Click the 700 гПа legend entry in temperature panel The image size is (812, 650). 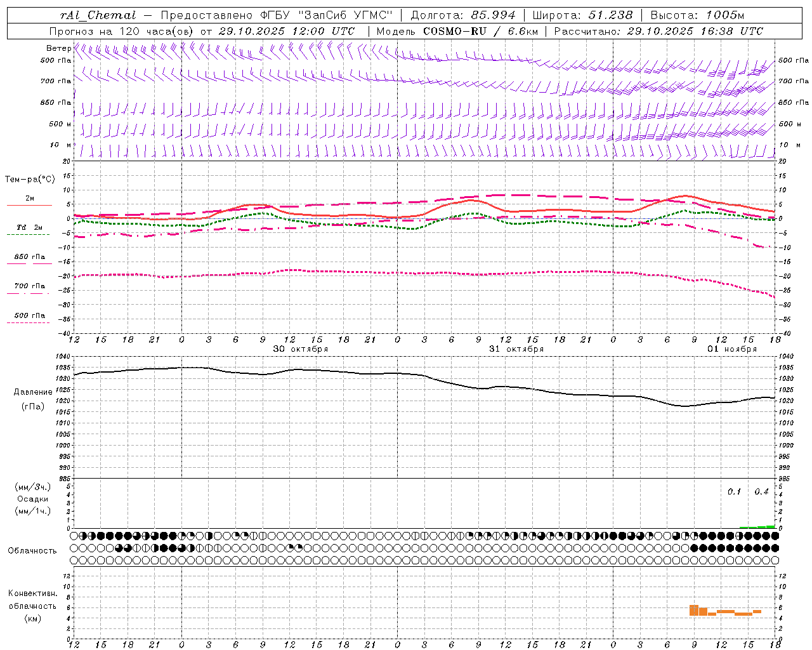(x=30, y=286)
